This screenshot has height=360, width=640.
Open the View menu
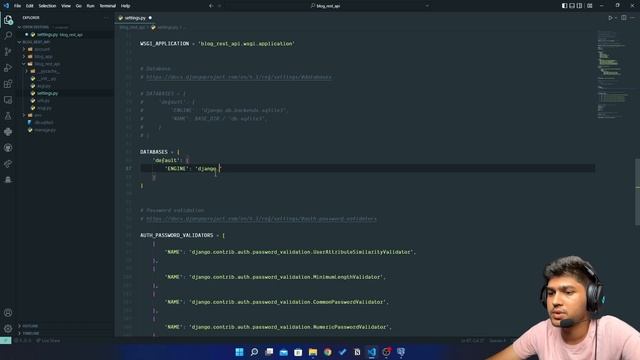(x=66, y=6)
